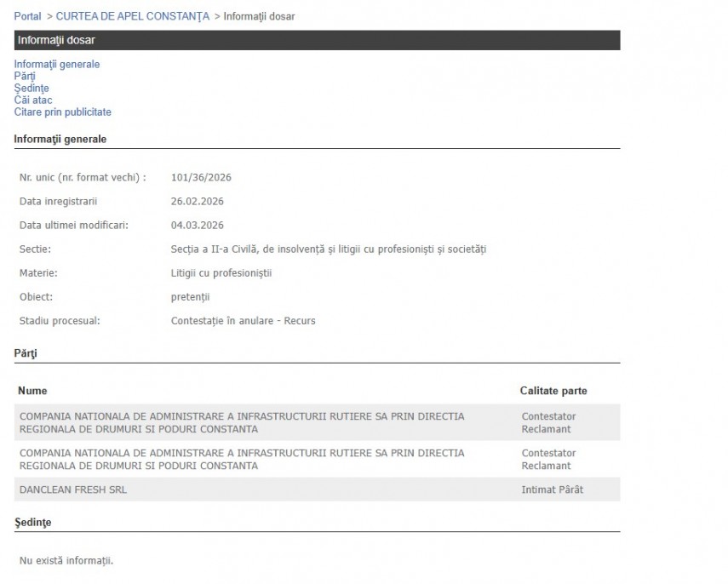Select the registration date 26.02.2026

click(197, 202)
